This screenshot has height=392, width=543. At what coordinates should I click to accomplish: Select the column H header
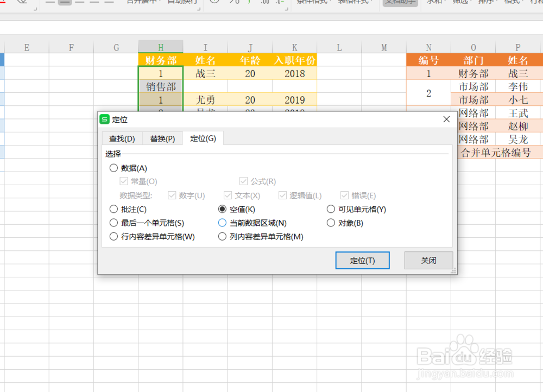pyautogui.click(x=161, y=47)
